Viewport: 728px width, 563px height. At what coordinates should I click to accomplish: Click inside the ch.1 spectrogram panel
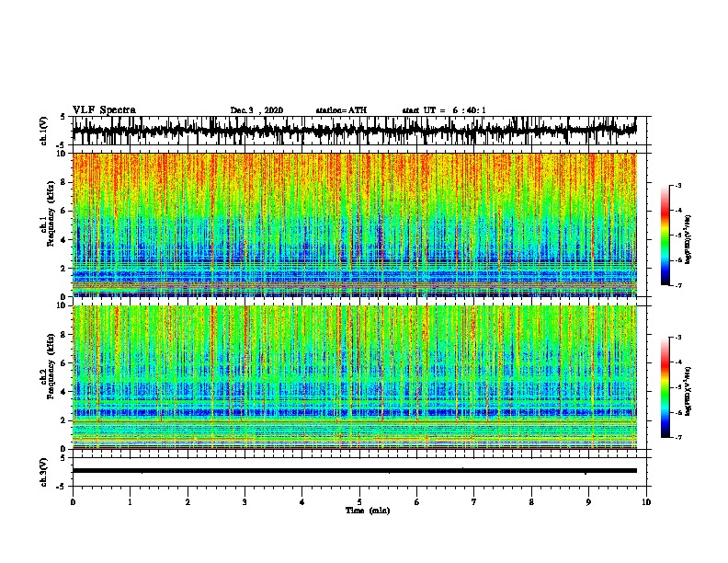(354, 224)
